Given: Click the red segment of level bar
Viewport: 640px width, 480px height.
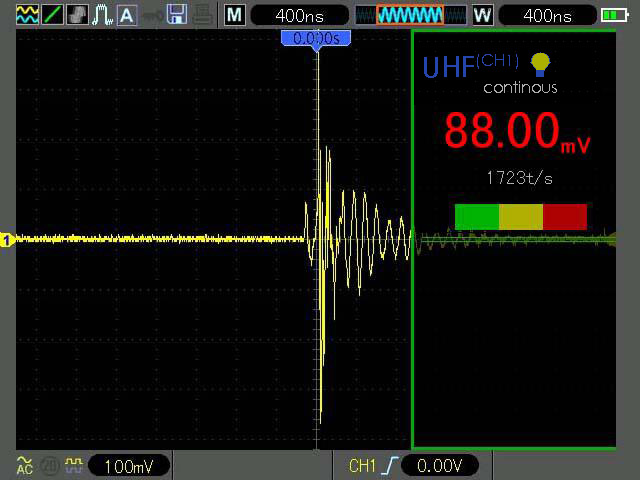Looking at the screenshot, I should pos(565,217).
